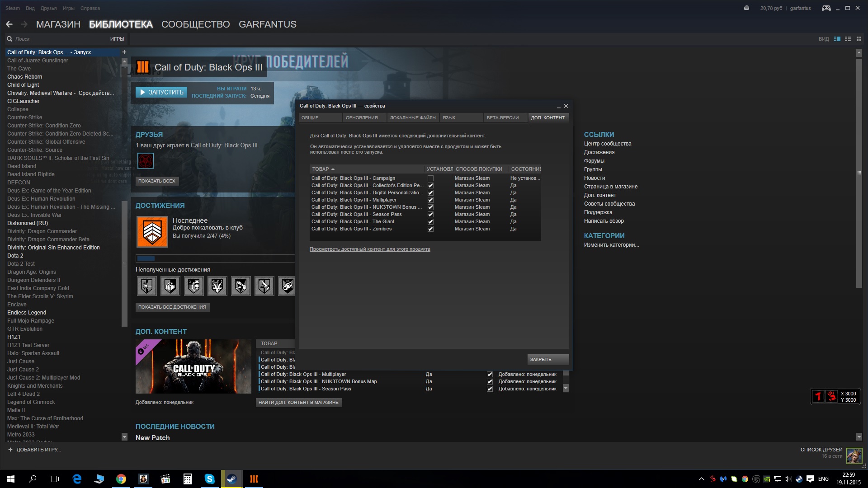The image size is (868, 488).
Task: Click library DLC table scroll-down arrow
Action: tap(566, 388)
